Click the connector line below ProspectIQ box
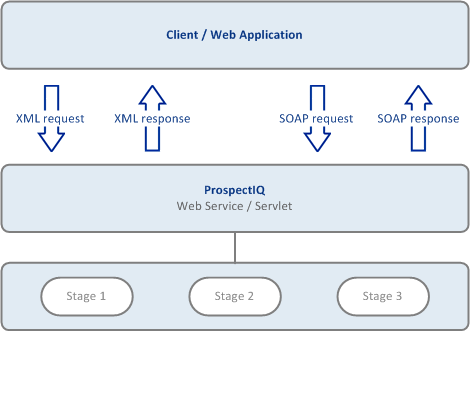The image size is (470, 406). point(235,247)
